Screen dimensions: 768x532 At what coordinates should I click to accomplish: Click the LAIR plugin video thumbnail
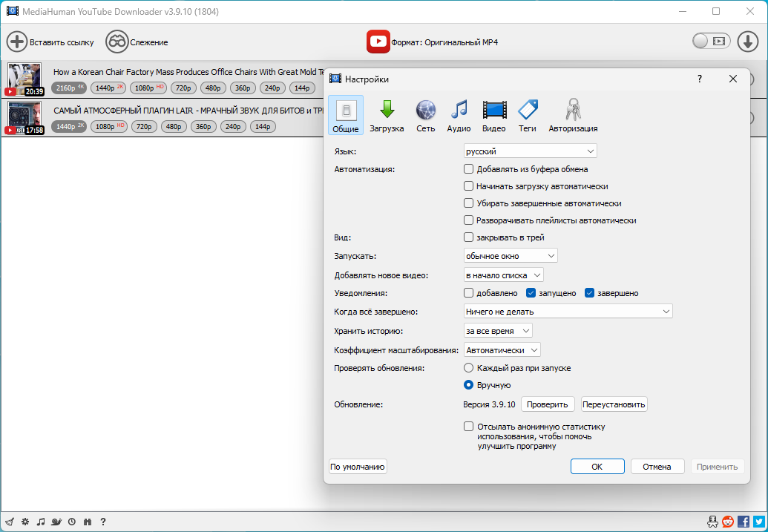(x=24, y=117)
